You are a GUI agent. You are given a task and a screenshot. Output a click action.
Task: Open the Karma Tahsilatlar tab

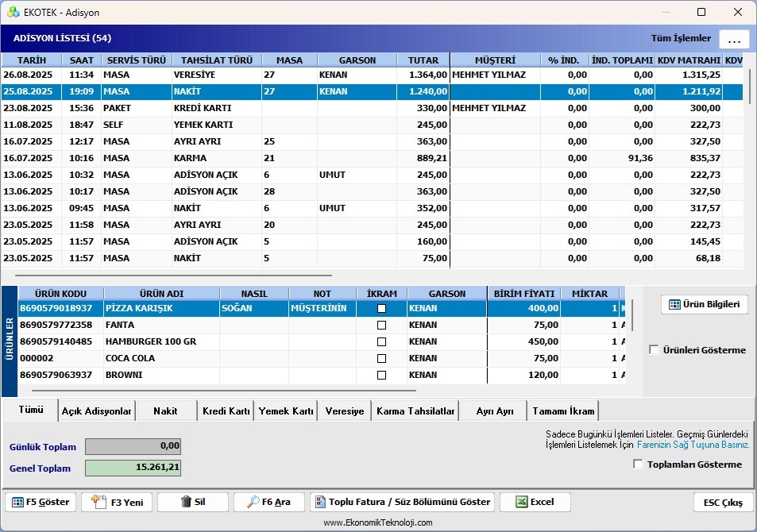[x=415, y=411]
